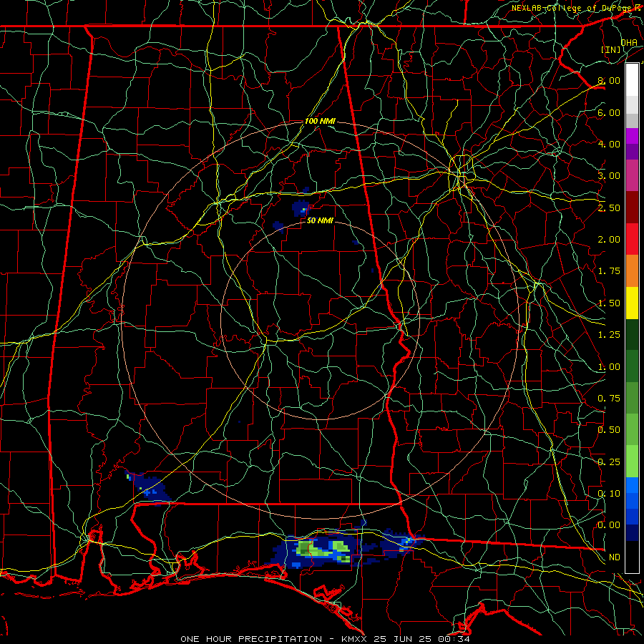This screenshot has height=644, width=644.
Task: Select the light blue swatch above 0.10
Action: 632,485
